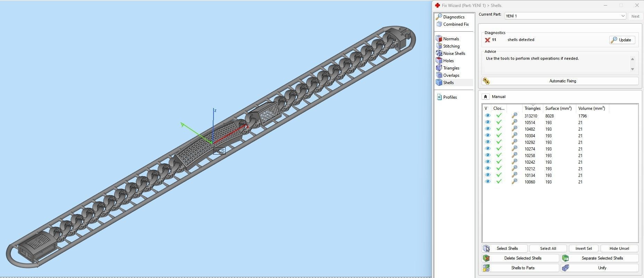Toggle visibility of the 10134-triangle shell
Screen dimensions: 644x278
(488, 175)
